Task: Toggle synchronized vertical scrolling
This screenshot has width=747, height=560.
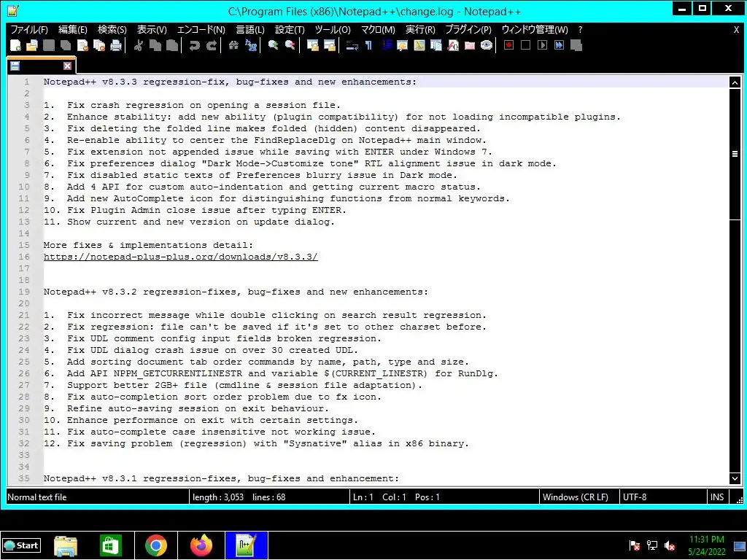Action: click(312, 45)
